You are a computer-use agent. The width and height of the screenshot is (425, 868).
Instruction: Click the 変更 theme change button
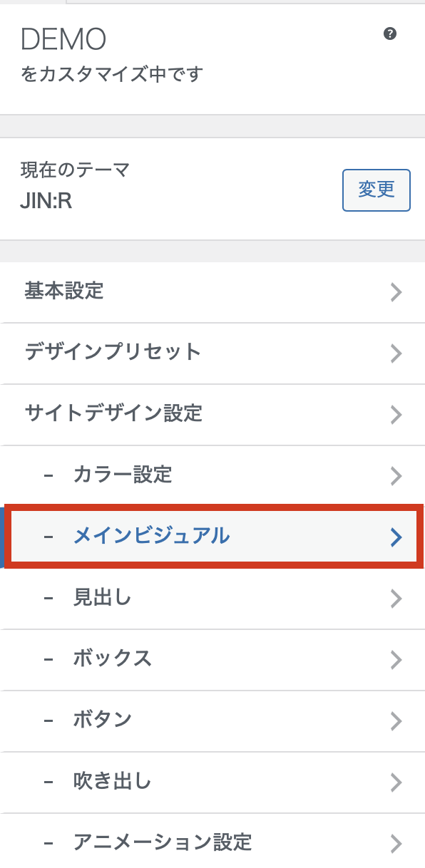[x=377, y=190]
